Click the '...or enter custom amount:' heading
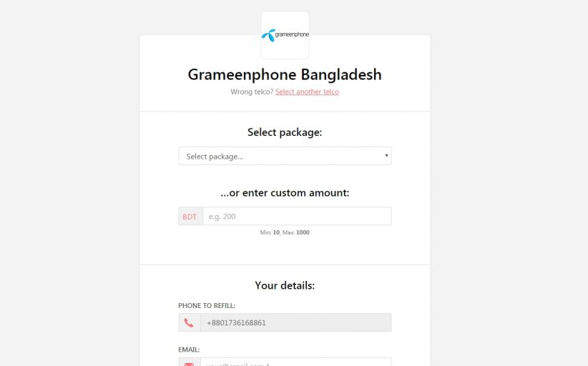588x366 pixels. 285,193
